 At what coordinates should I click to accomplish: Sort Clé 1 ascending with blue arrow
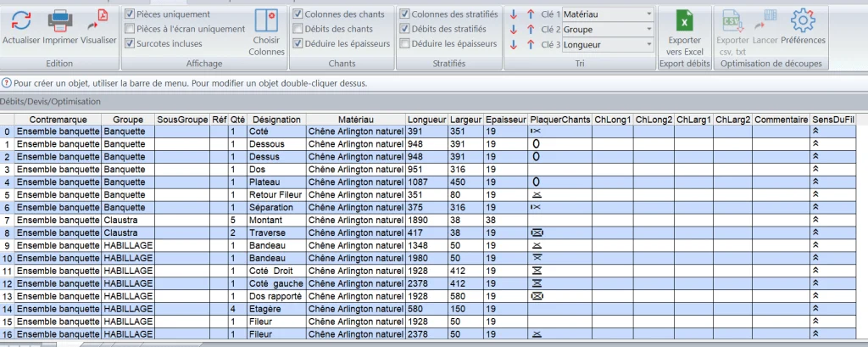point(531,14)
